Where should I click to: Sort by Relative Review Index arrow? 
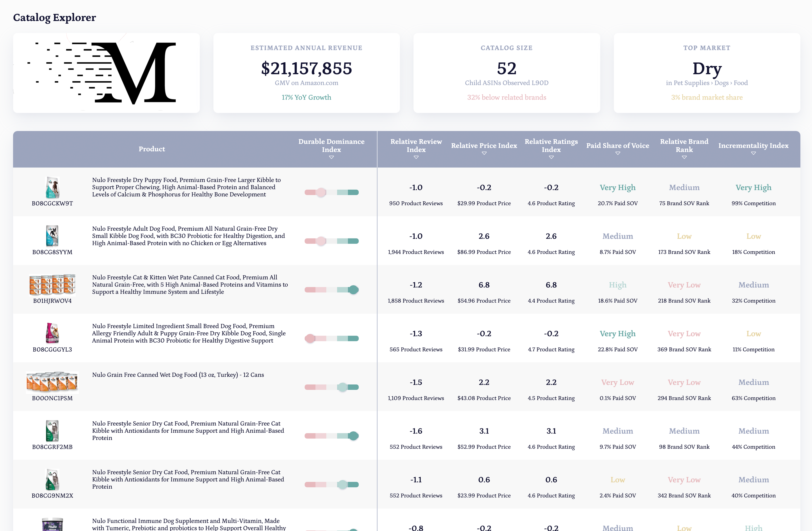(416, 157)
